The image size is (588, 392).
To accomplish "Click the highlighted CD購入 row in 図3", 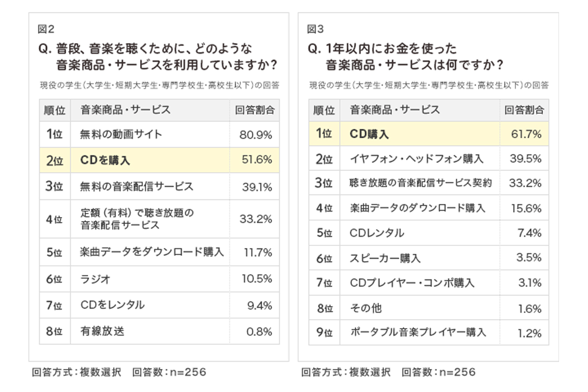I will coord(429,134).
